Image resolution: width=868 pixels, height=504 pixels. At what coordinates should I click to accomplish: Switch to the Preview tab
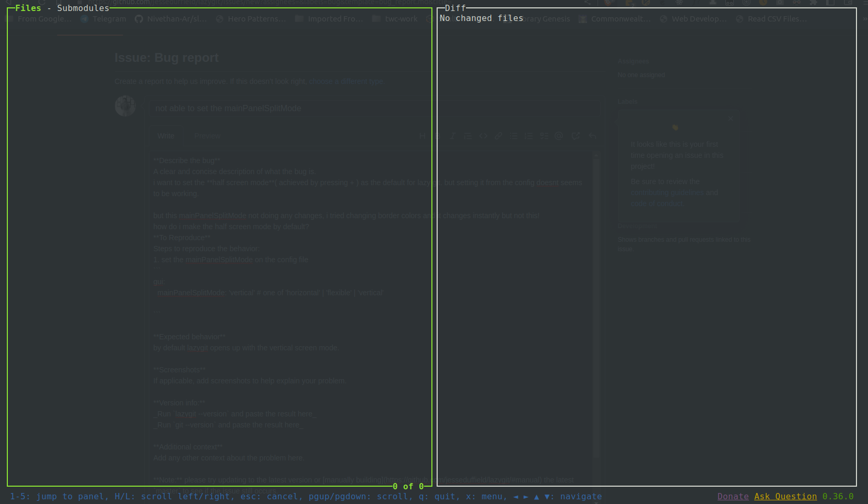[x=207, y=136]
